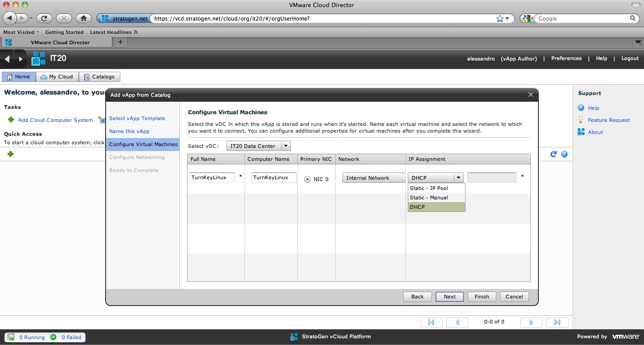This screenshot has width=644, height=345.
Task: Bookmark the page with the star icon
Action: point(500,18)
